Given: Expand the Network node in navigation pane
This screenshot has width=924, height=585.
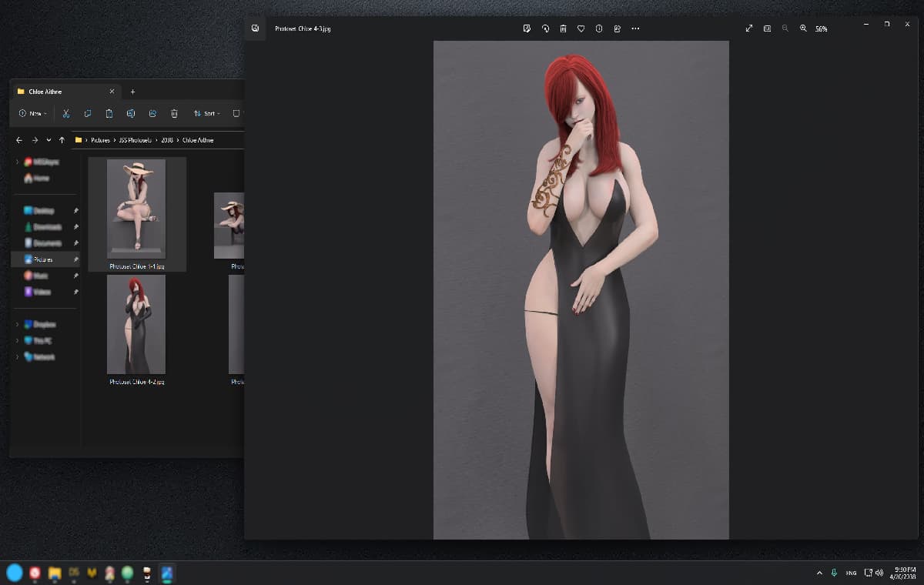Looking at the screenshot, I should (x=18, y=356).
